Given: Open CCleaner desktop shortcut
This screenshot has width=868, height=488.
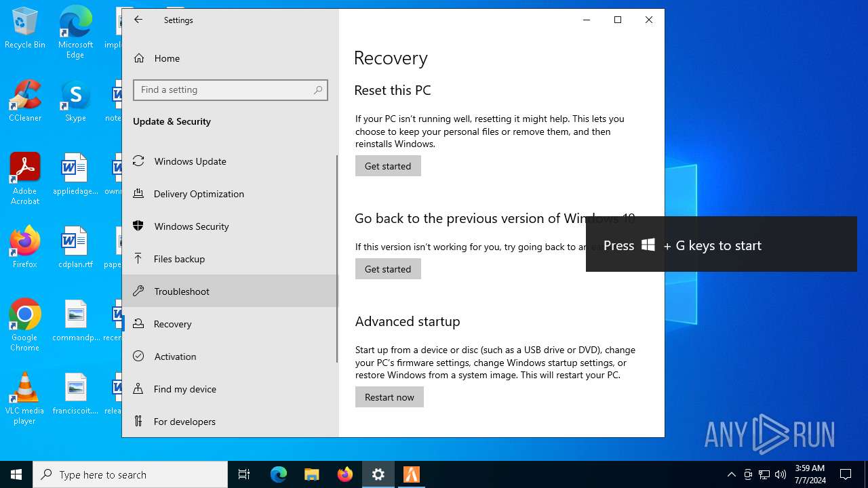Looking at the screenshot, I should pyautogui.click(x=25, y=102).
